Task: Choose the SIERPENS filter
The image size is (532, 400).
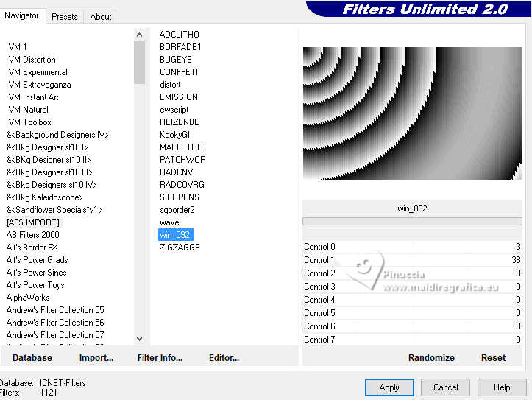Action: click(179, 197)
